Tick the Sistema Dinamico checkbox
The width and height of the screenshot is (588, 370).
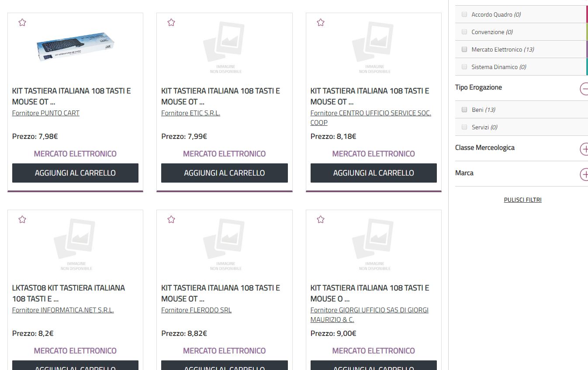464,67
